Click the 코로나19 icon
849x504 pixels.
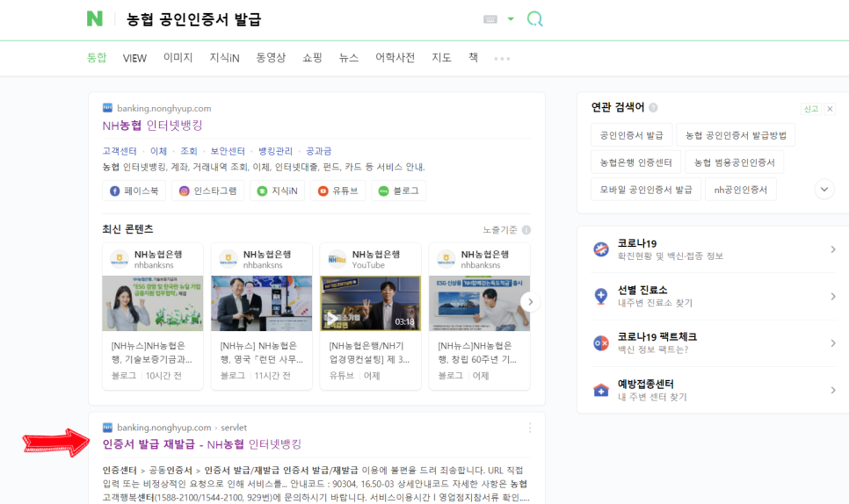(x=601, y=249)
